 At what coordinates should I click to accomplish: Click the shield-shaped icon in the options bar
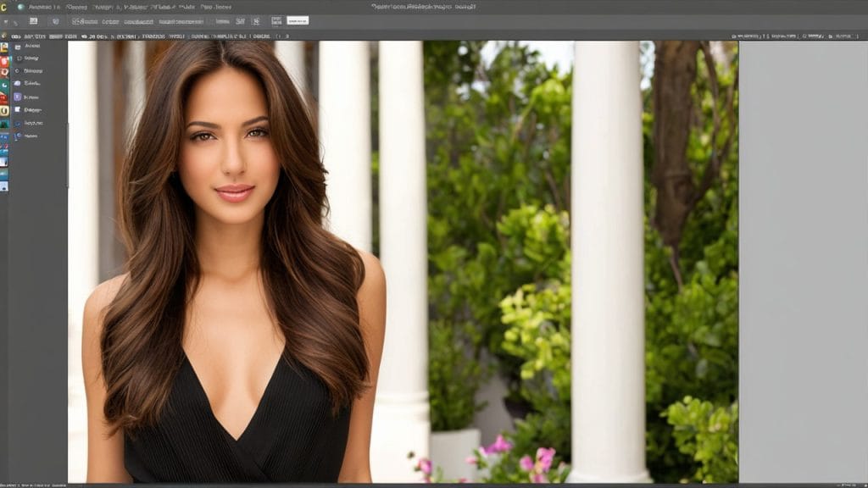click(56, 20)
